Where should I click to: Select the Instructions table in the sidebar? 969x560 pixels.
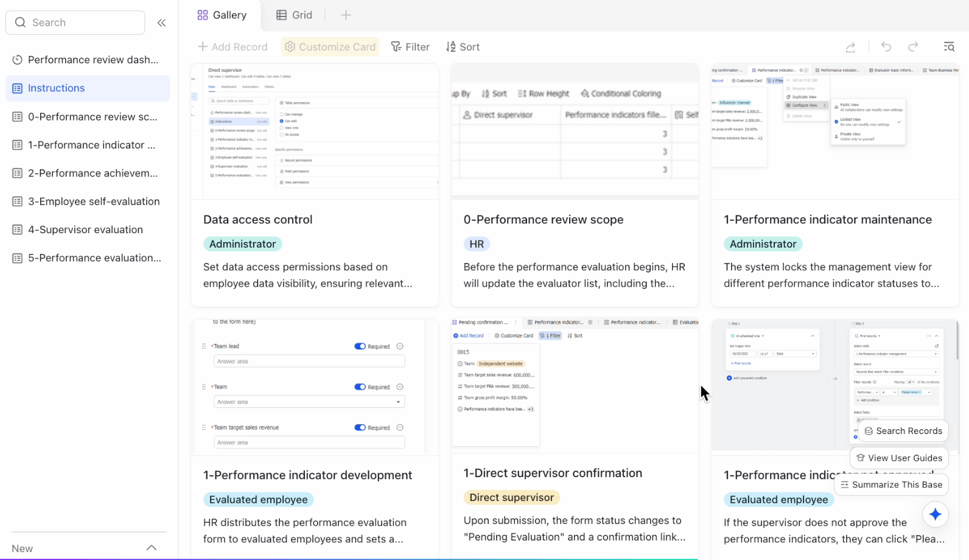pos(88,88)
